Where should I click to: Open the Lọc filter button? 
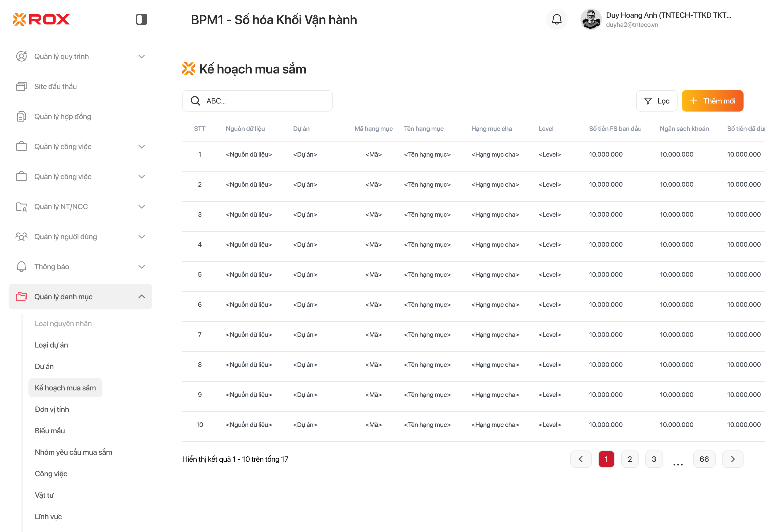[656, 101]
